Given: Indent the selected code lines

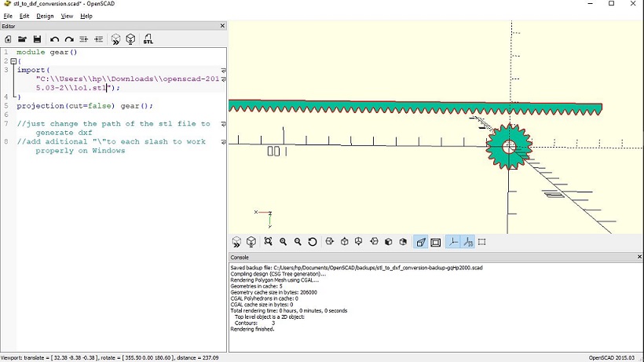Looking at the screenshot, I should point(99,39).
